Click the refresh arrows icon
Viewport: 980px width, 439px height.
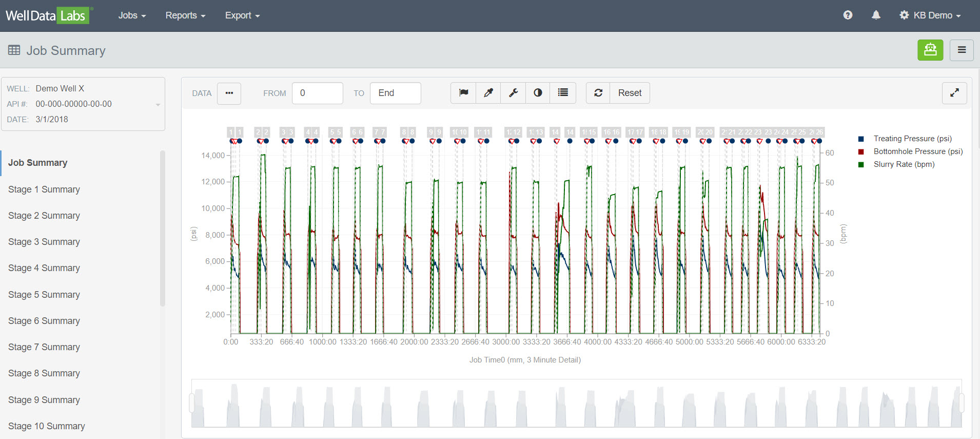click(x=598, y=93)
